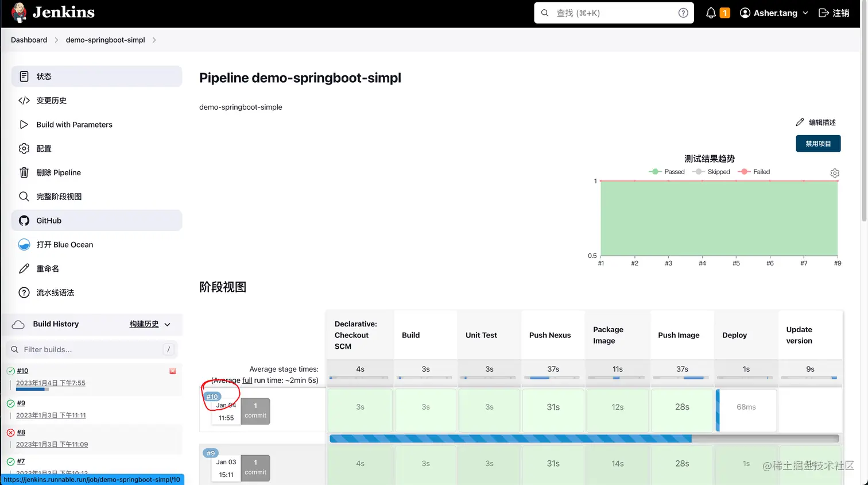Screen dimensions: 868x485
Task: Click the 配置 gear icon in sidebar
Action: pos(24,148)
